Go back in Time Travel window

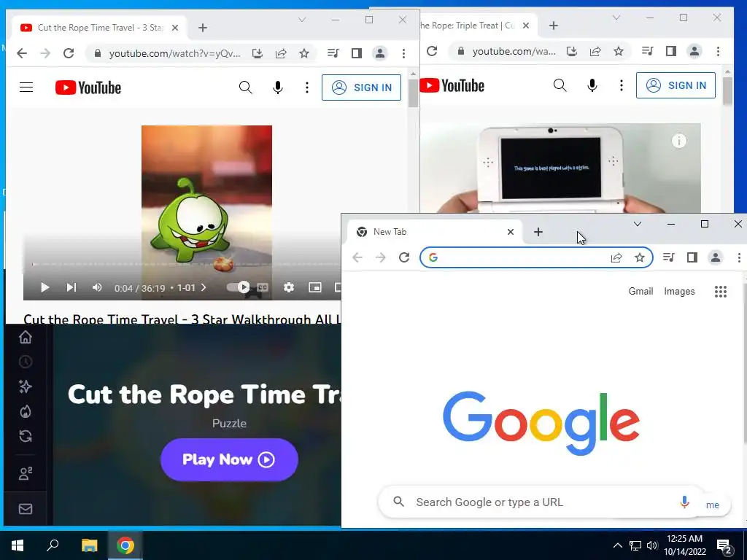[x=22, y=53]
